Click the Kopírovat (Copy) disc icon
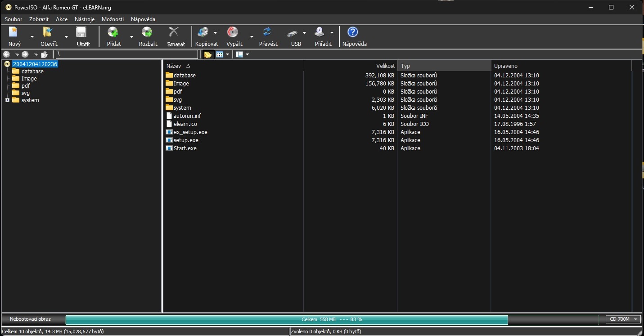 [x=203, y=32]
